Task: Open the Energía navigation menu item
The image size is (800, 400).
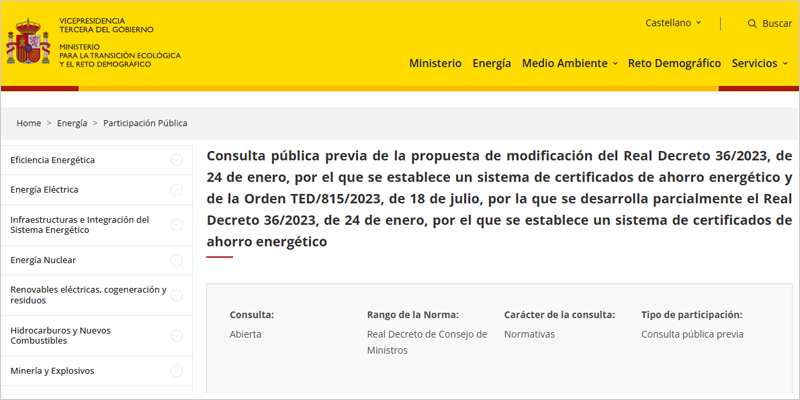Action: tap(491, 63)
